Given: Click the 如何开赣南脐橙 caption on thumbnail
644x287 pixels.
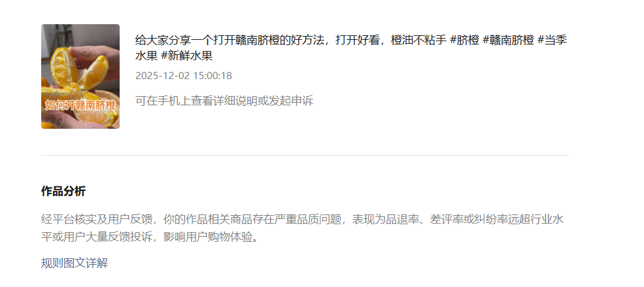Looking at the screenshot, I should [80, 105].
